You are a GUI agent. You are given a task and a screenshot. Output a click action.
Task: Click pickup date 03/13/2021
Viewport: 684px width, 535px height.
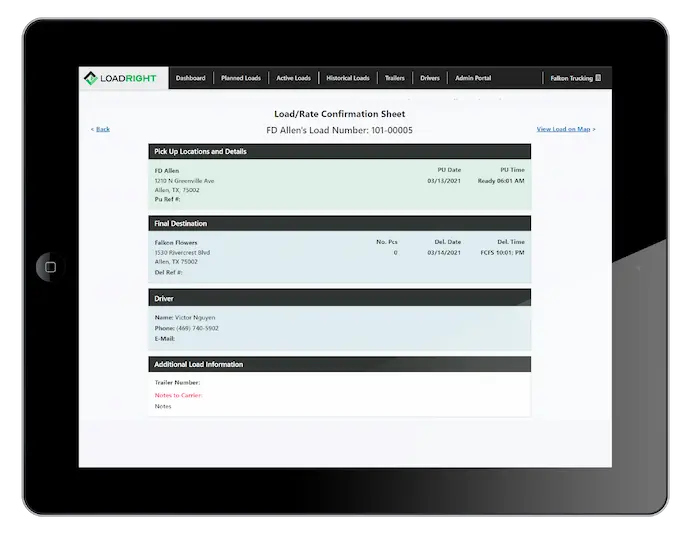[444, 181]
